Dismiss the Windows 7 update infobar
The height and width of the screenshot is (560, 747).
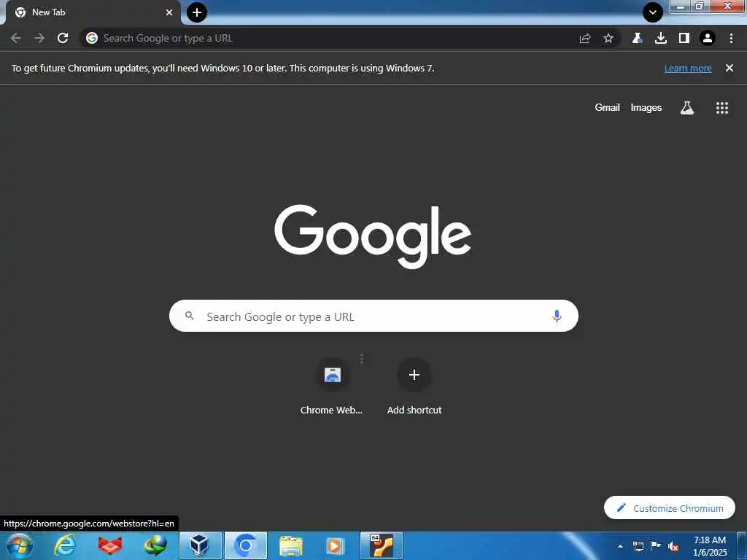tap(729, 68)
